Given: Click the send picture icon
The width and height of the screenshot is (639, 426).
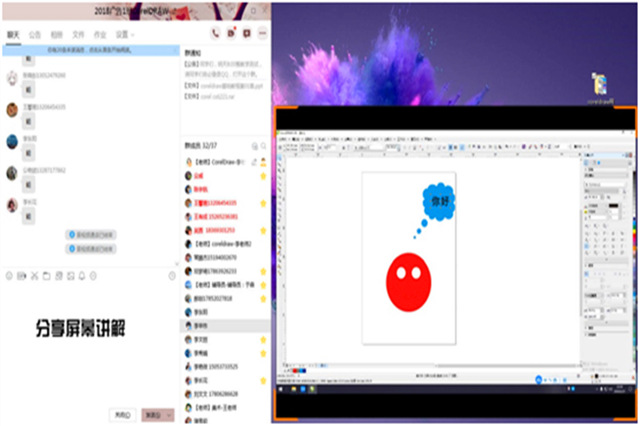Looking at the screenshot, I should [x=60, y=275].
